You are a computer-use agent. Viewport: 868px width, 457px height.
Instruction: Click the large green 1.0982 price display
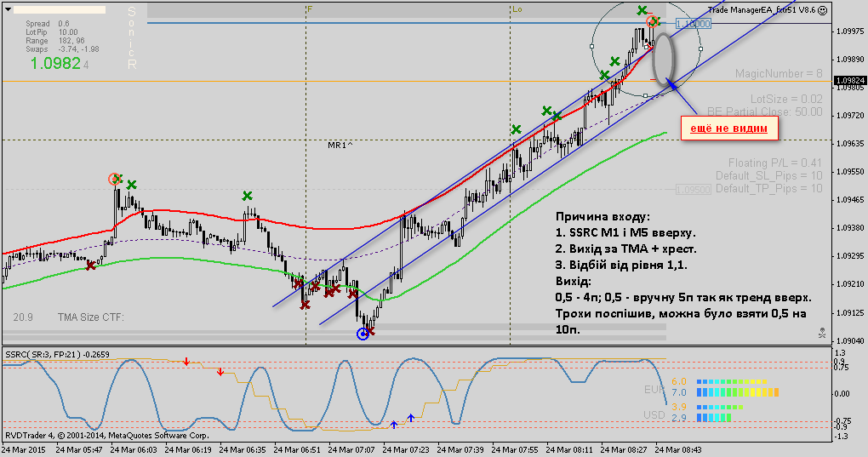pos(55,63)
